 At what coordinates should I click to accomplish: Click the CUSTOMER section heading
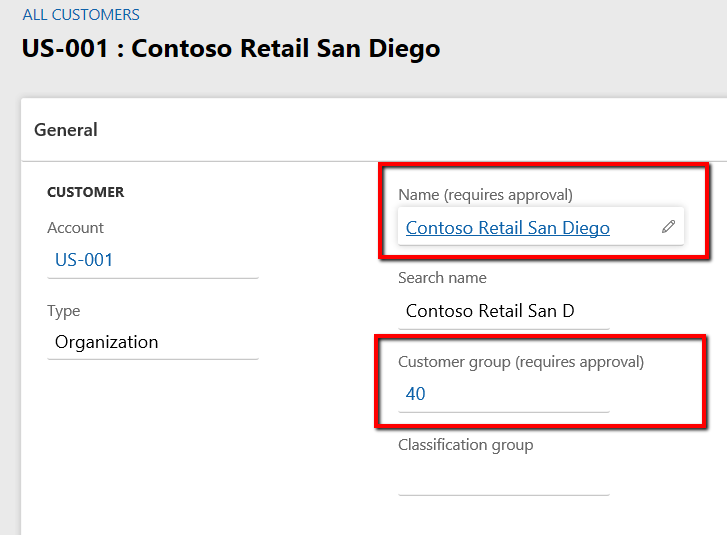pyautogui.click(x=86, y=192)
